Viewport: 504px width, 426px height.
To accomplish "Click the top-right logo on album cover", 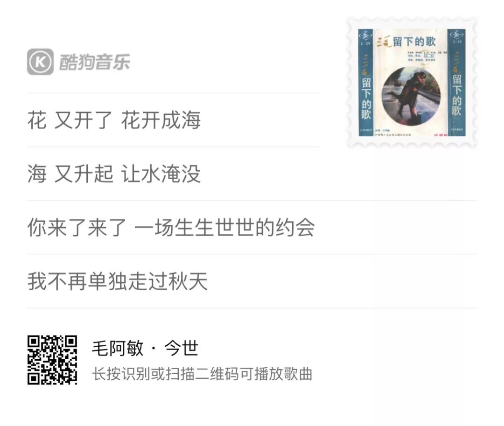I will coord(456,35).
